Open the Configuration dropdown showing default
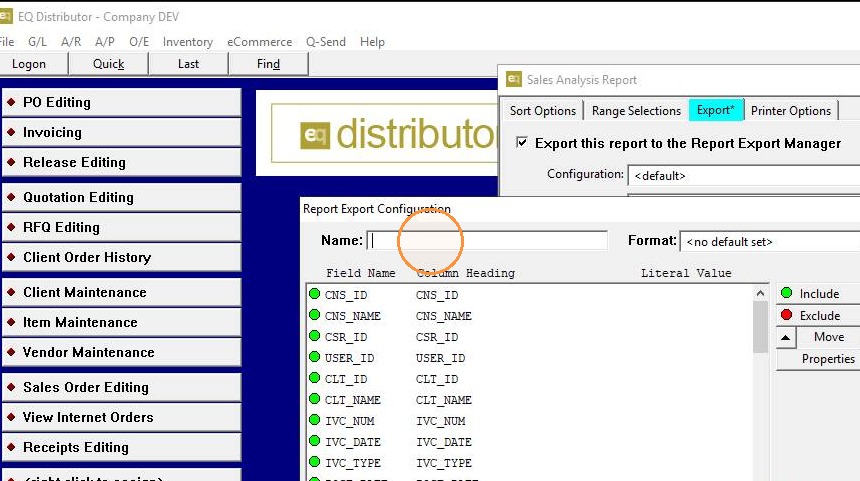 [x=744, y=176]
